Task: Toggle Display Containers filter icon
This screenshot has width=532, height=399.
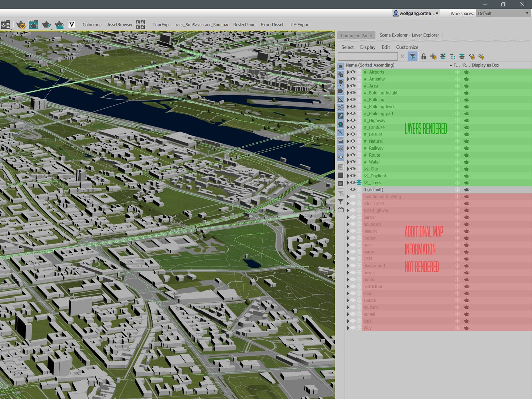Action: point(341,141)
